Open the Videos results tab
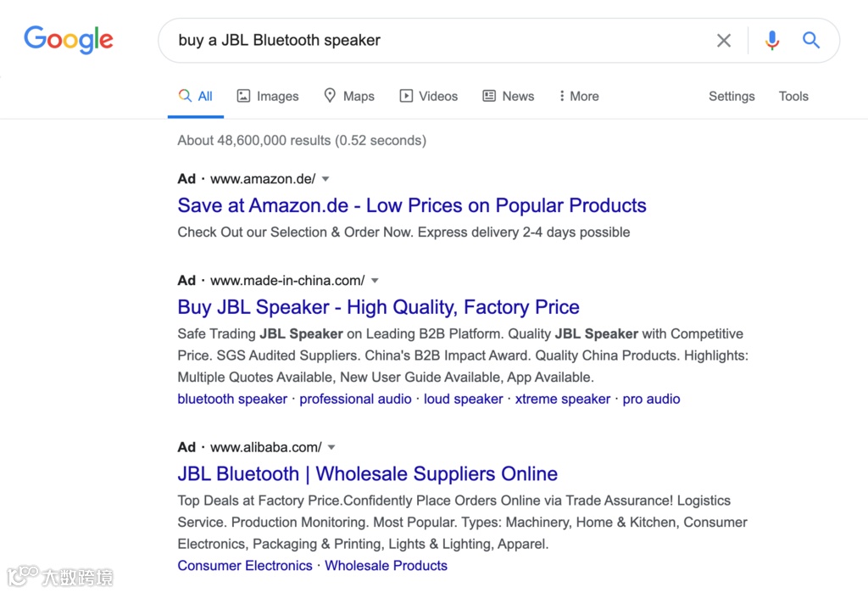The height and width of the screenshot is (593, 868). [429, 96]
